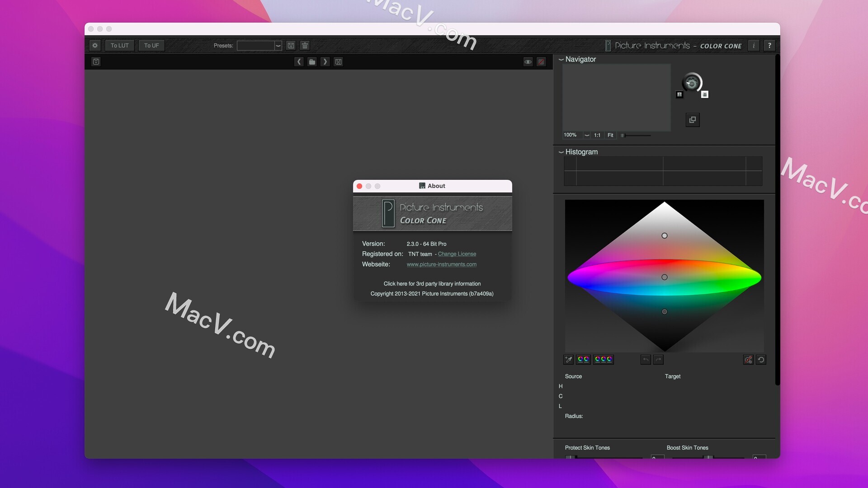Image resolution: width=868 pixels, height=488 pixels.
Task: Click the Navigator preview area
Action: pyautogui.click(x=617, y=98)
